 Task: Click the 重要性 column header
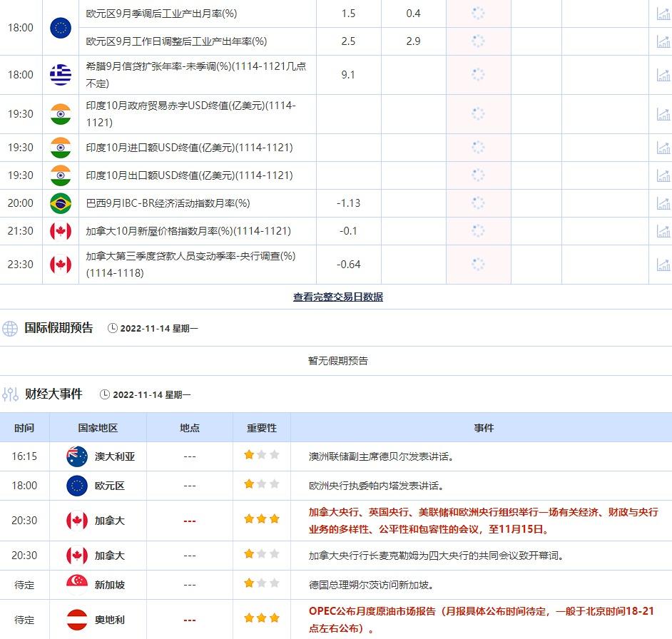point(261,428)
